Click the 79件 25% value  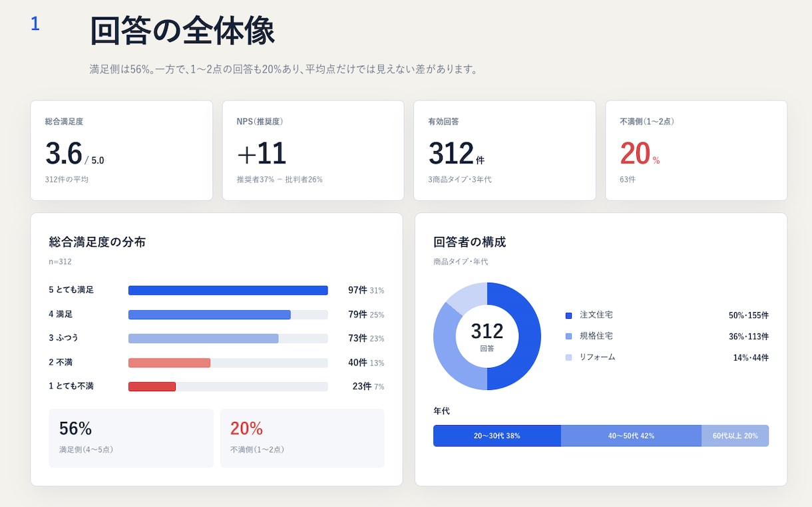coord(366,315)
